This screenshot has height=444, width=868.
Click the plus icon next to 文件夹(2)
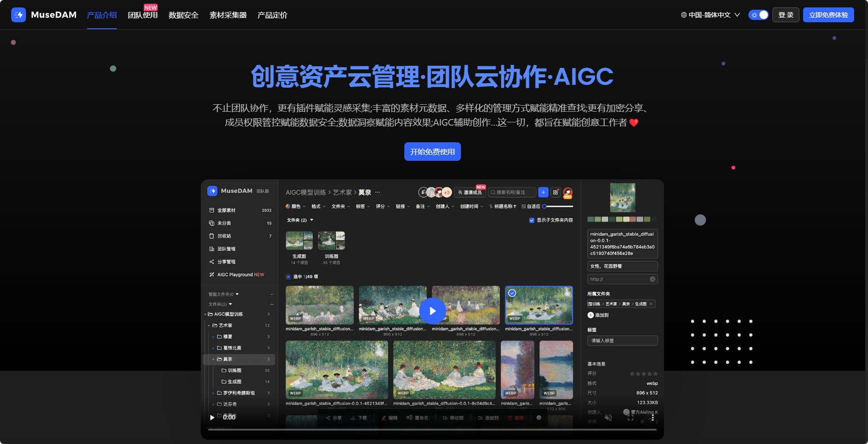pos(272,304)
